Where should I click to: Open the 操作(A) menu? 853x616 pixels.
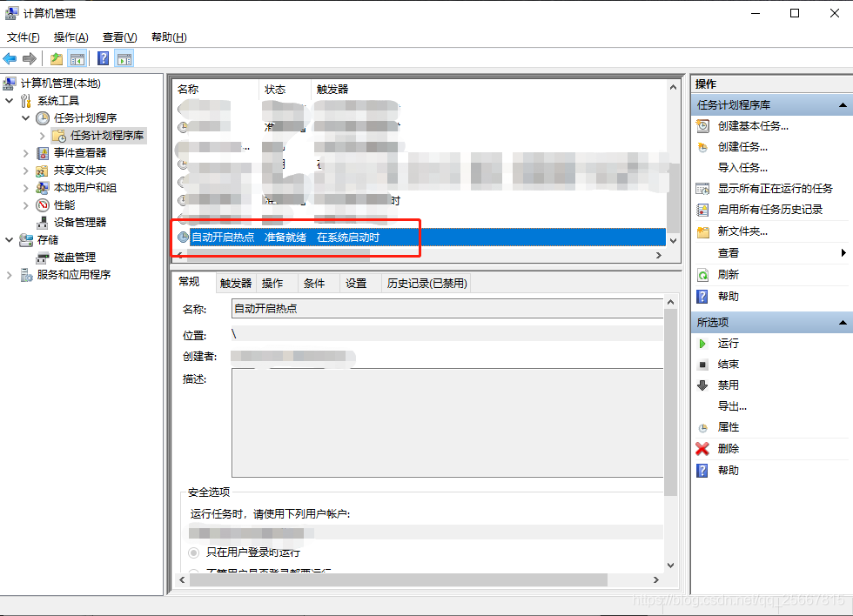tap(71, 37)
